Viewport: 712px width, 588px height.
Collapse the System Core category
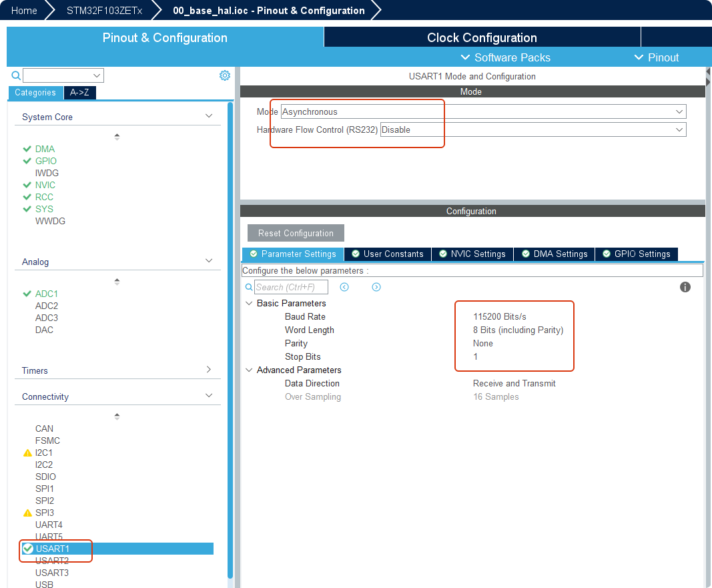209,115
